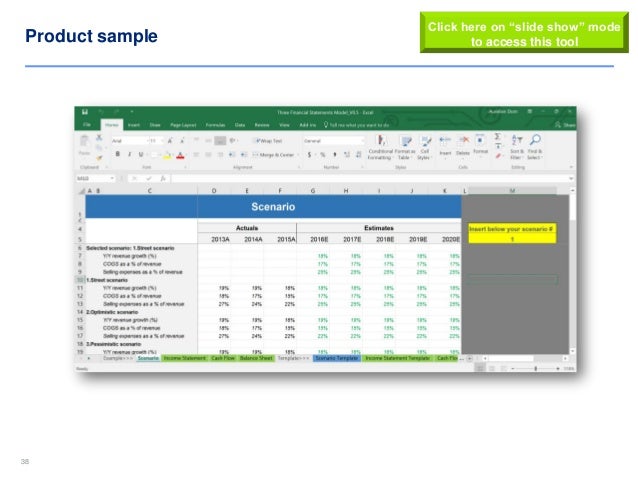
Task: Click the zoom slider in status bar
Action: click(x=535, y=368)
